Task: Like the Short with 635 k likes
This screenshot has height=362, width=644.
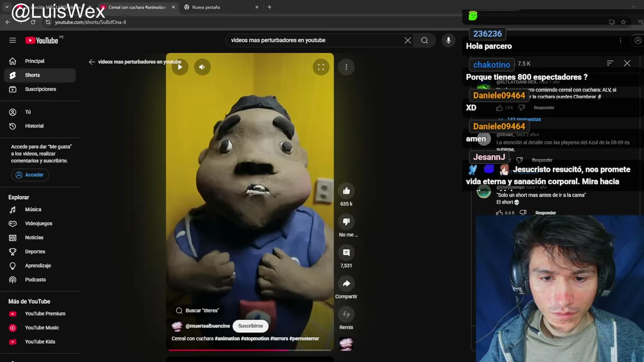Action: point(346,191)
